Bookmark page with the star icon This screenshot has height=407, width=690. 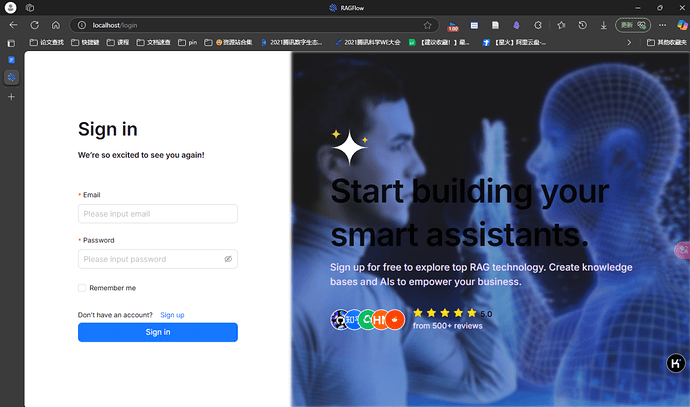point(428,25)
